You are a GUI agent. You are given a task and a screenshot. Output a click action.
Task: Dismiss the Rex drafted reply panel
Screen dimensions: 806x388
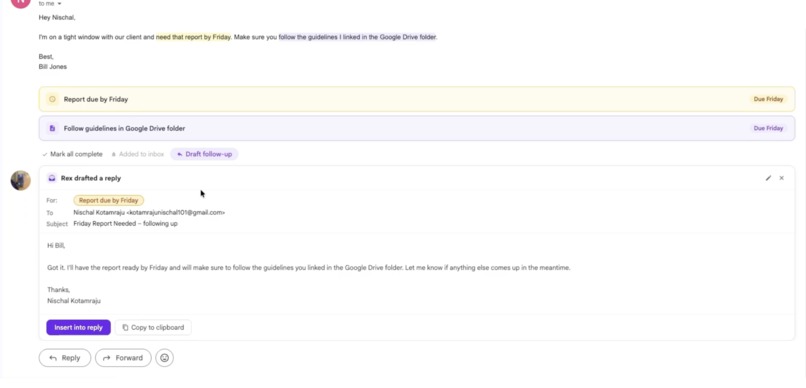[x=781, y=178]
